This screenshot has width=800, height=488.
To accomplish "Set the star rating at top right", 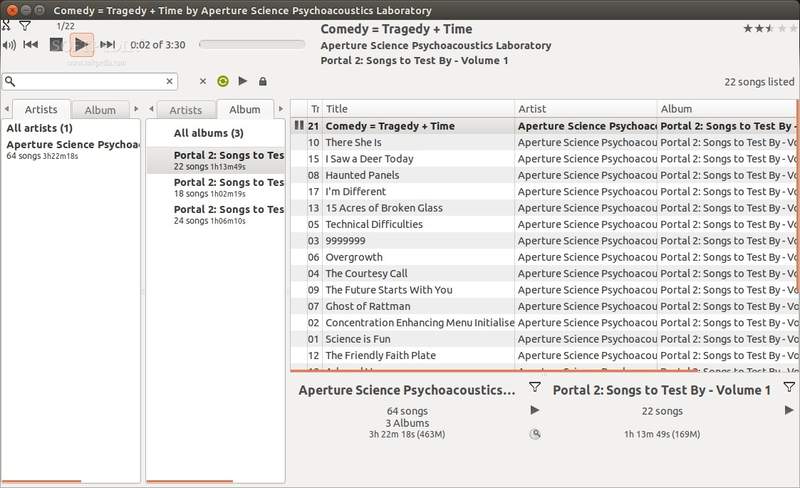I will (769, 29).
